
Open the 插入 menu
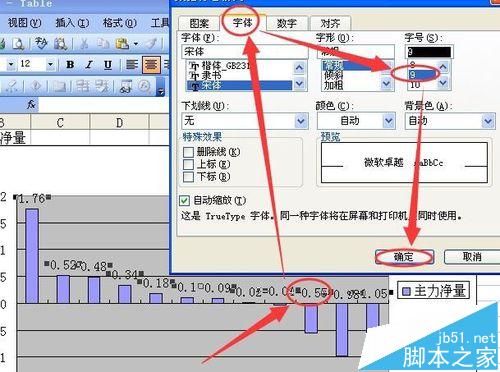click(72, 23)
